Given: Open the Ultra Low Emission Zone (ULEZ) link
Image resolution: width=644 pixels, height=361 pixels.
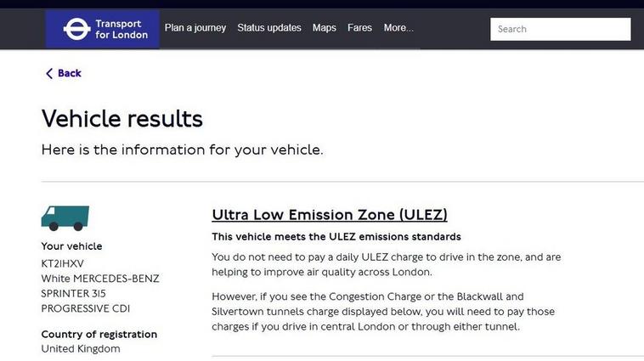Looking at the screenshot, I should pyautogui.click(x=330, y=215).
